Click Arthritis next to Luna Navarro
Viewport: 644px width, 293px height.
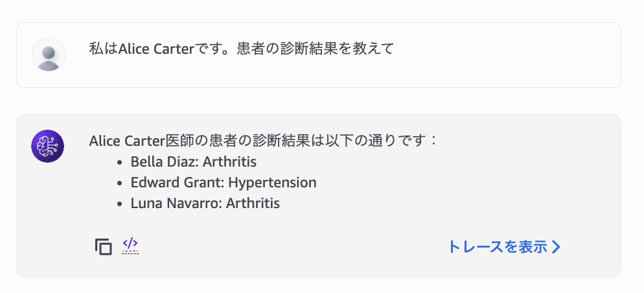coord(253,203)
